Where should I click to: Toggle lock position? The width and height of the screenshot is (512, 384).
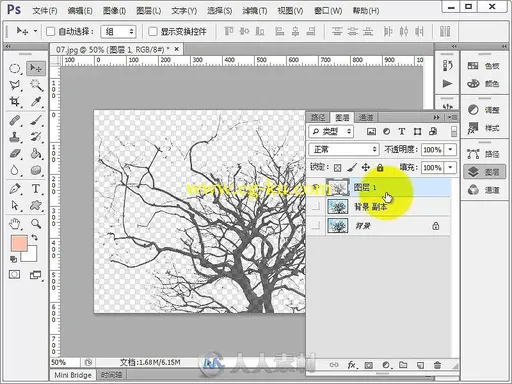point(366,168)
